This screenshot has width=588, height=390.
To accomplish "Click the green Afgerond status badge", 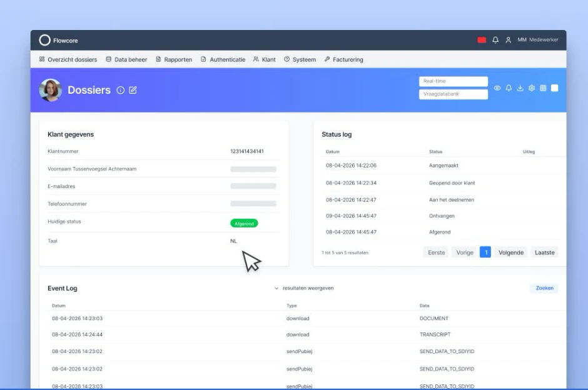I will (x=244, y=224).
